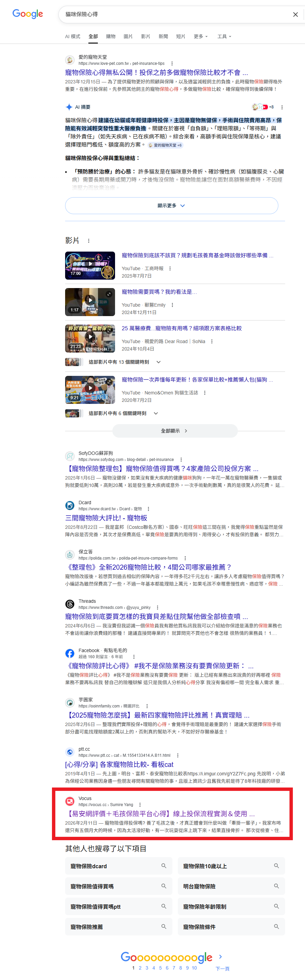Switch to the 新聞 tab
The height and width of the screenshot is (980, 305).
point(163,36)
